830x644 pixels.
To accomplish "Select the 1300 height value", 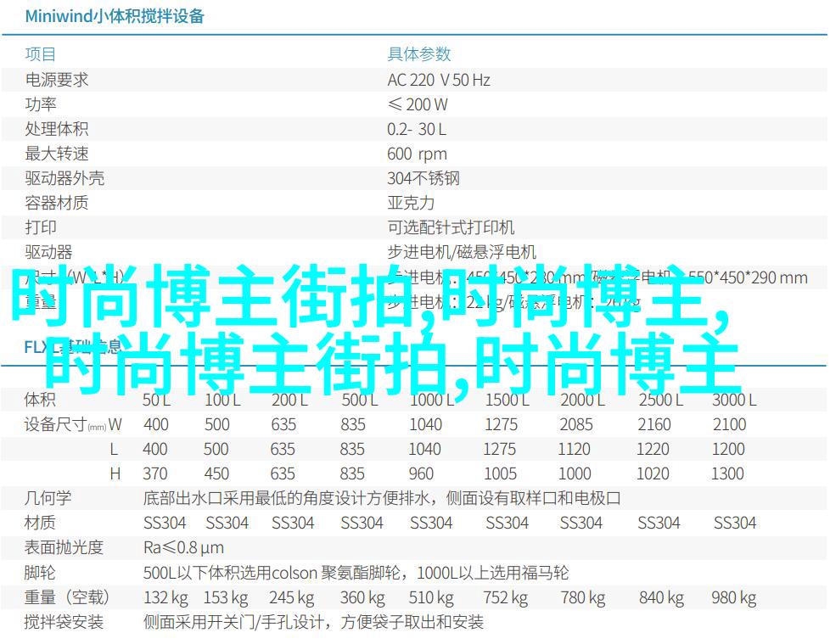I will tap(728, 473).
